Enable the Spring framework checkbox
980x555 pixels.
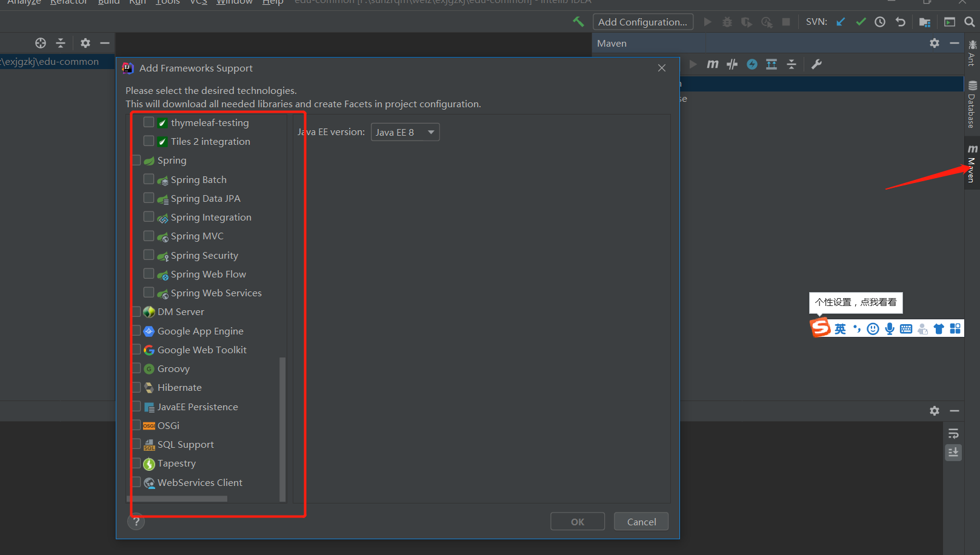pos(136,160)
